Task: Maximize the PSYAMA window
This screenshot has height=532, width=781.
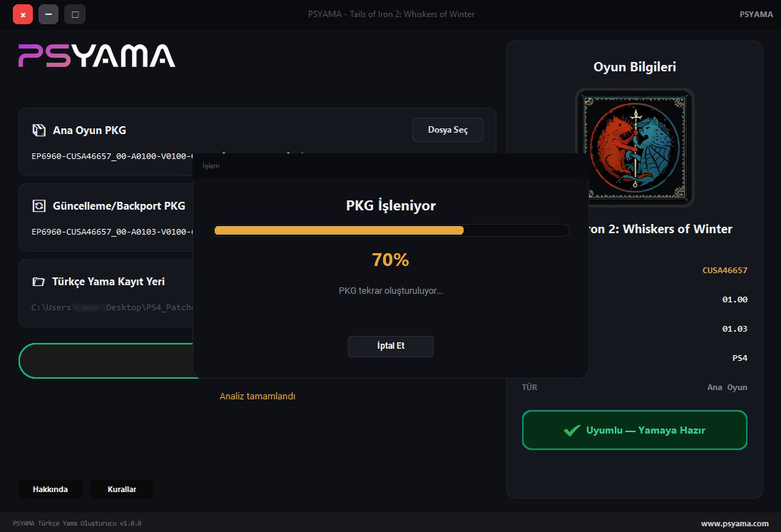Action: (x=75, y=14)
